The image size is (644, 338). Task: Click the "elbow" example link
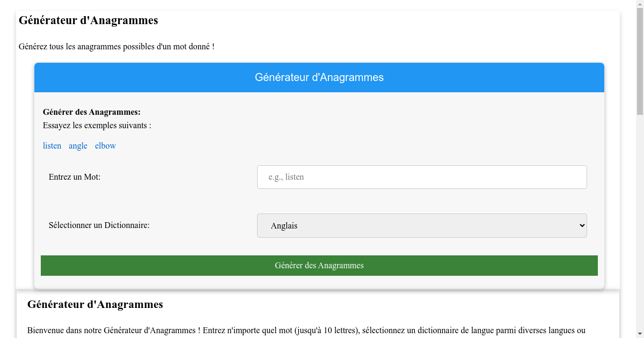pyautogui.click(x=105, y=145)
